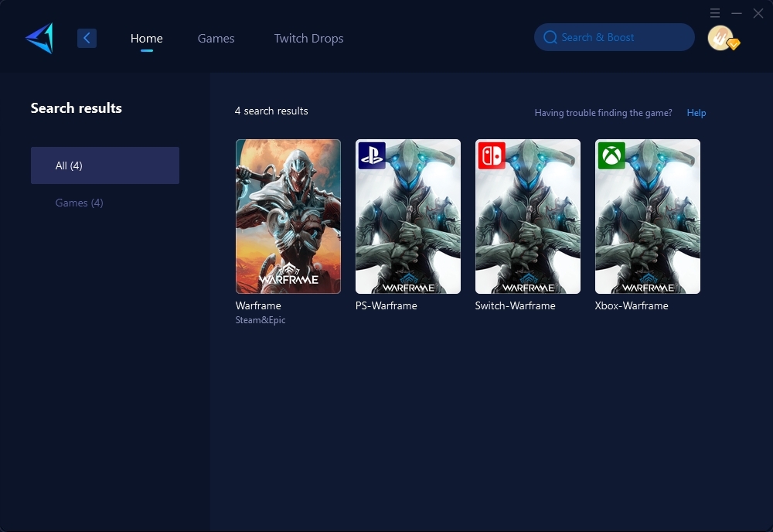Viewport: 773px width, 532px height.
Task: Click the Xbox-Warframe title text
Action: [x=632, y=305]
